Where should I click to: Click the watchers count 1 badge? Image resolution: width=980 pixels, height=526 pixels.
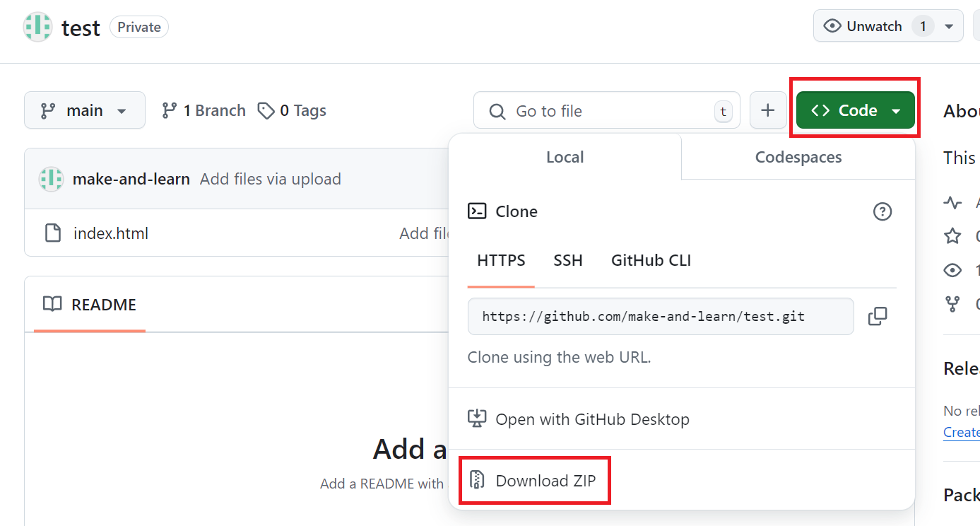tap(923, 27)
